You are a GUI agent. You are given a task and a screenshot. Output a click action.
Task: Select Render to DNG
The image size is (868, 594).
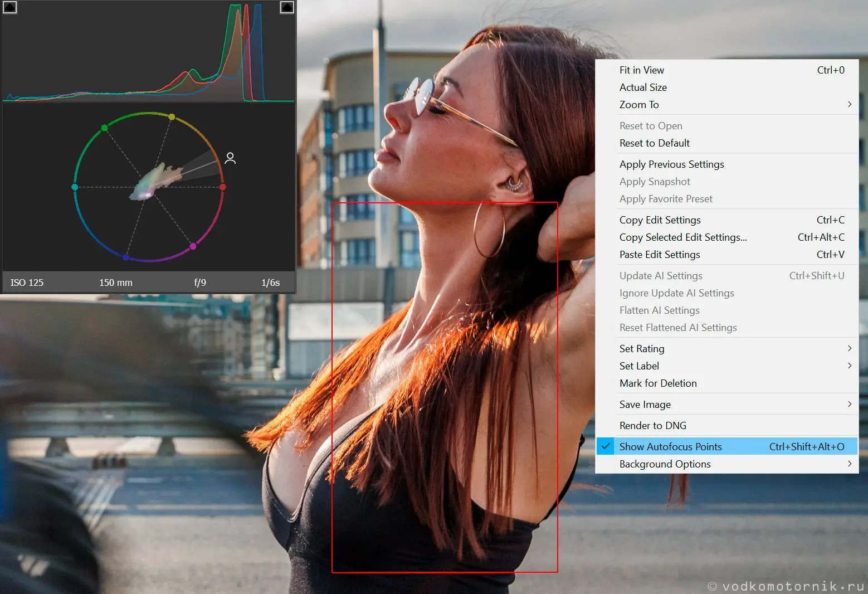click(727, 426)
